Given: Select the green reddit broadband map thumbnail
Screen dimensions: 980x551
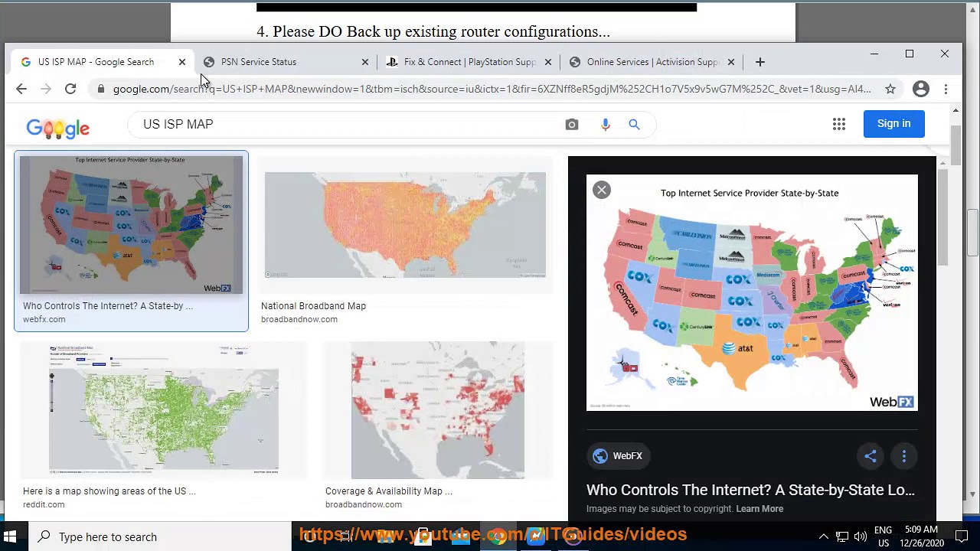Looking at the screenshot, I should click(x=164, y=410).
